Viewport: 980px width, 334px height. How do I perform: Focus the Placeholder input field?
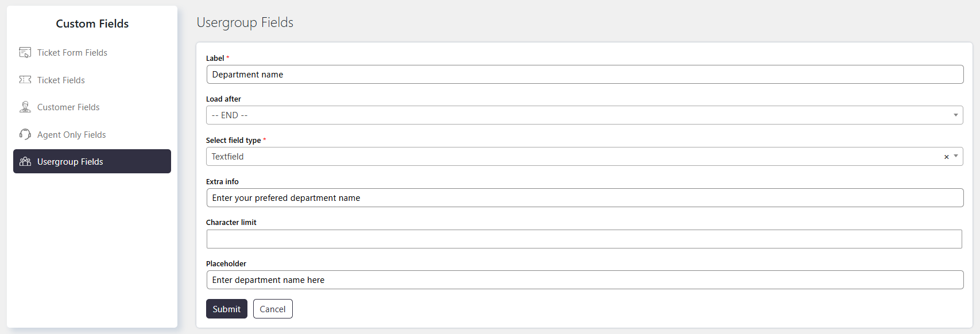tap(584, 280)
